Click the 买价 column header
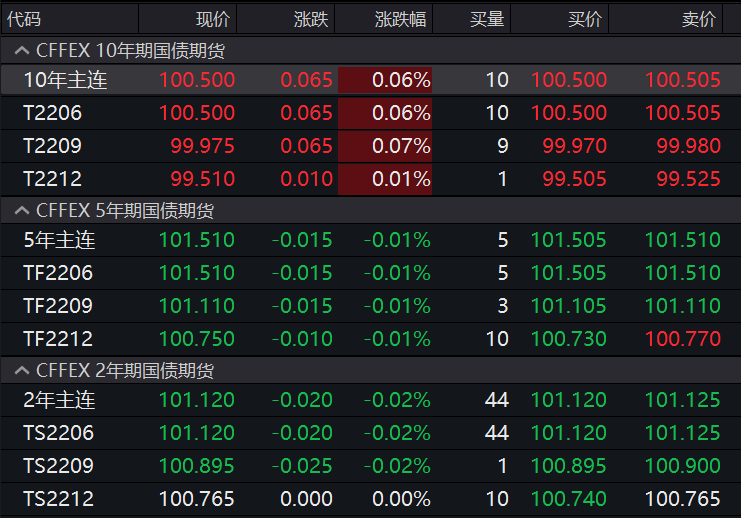741x518 pixels. click(x=586, y=19)
